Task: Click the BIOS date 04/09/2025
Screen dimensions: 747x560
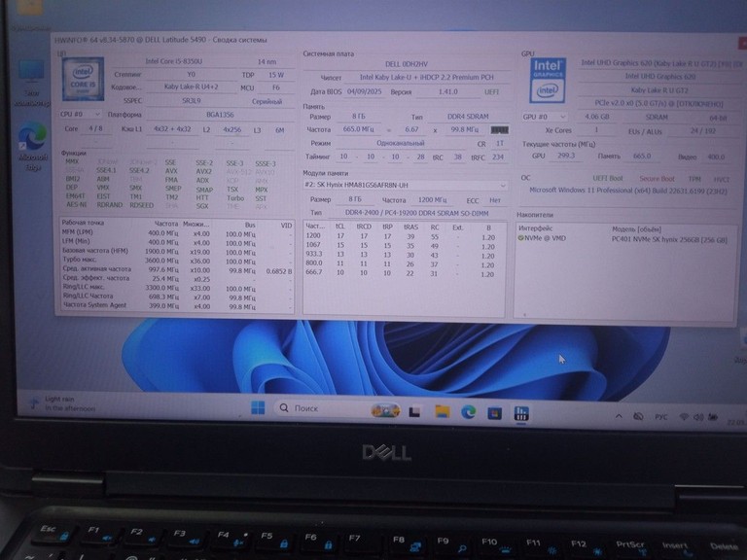Action: pos(365,91)
